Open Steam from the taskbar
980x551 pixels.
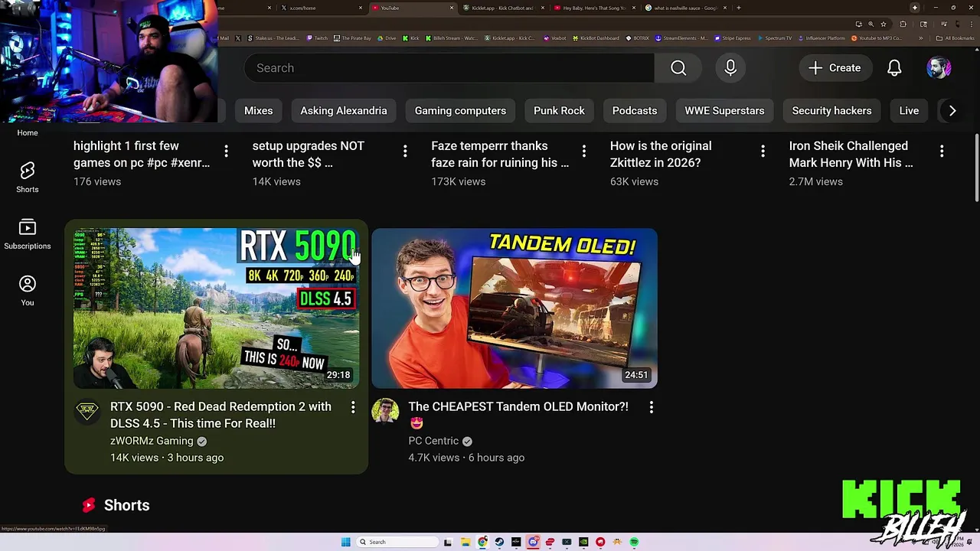(499, 542)
